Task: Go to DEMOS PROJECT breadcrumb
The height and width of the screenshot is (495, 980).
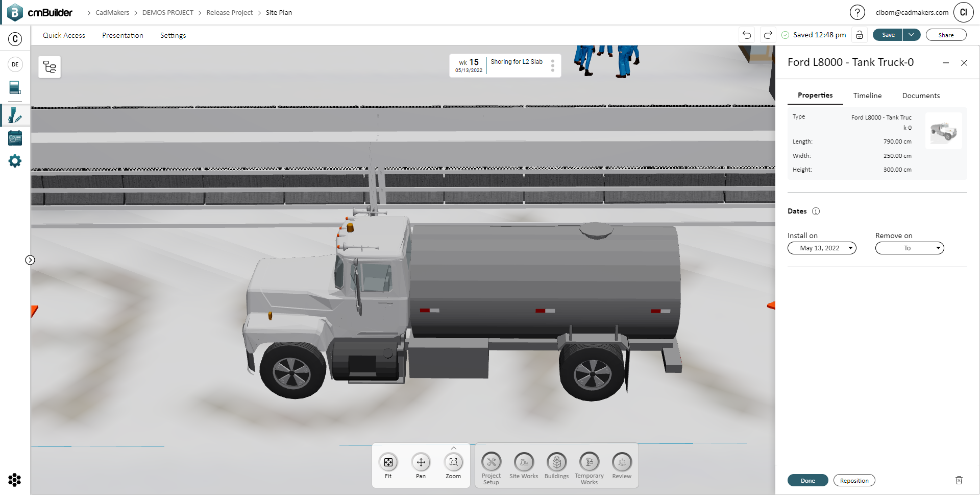Action: (168, 12)
